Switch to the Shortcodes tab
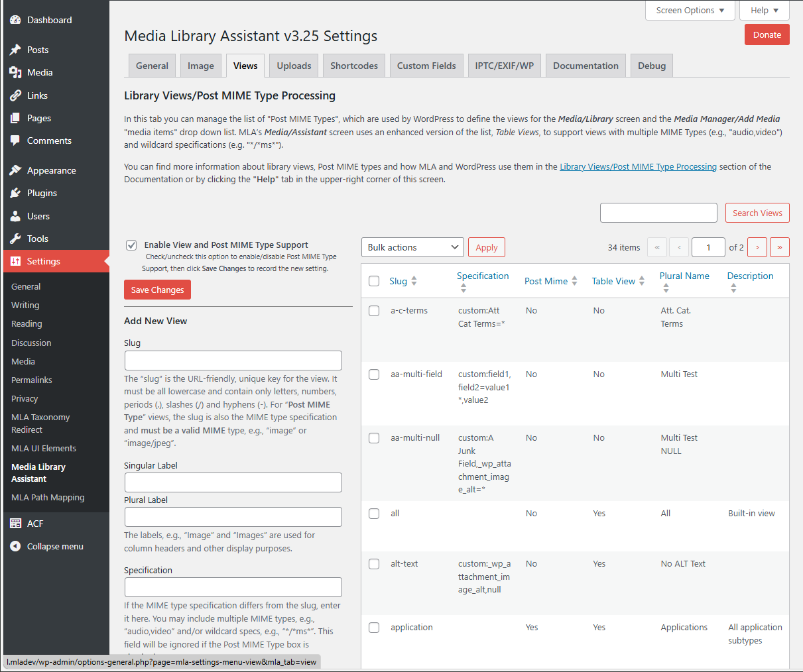 point(353,65)
